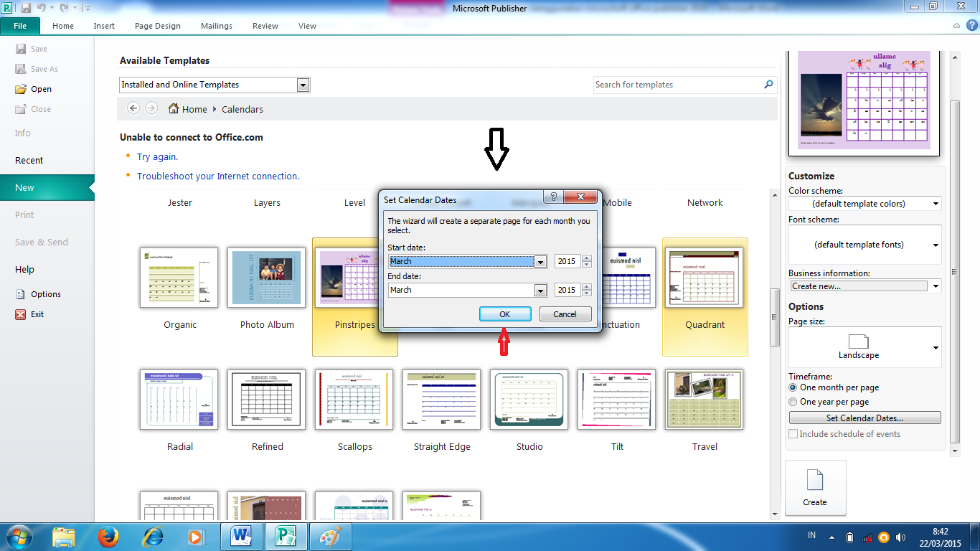Select the One month per page option
The image size is (980, 551).
pos(792,387)
